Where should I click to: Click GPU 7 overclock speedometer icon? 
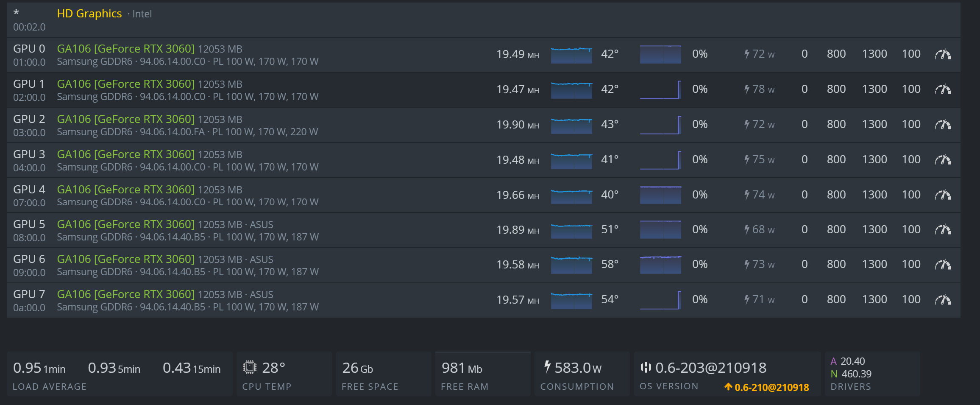tap(943, 300)
